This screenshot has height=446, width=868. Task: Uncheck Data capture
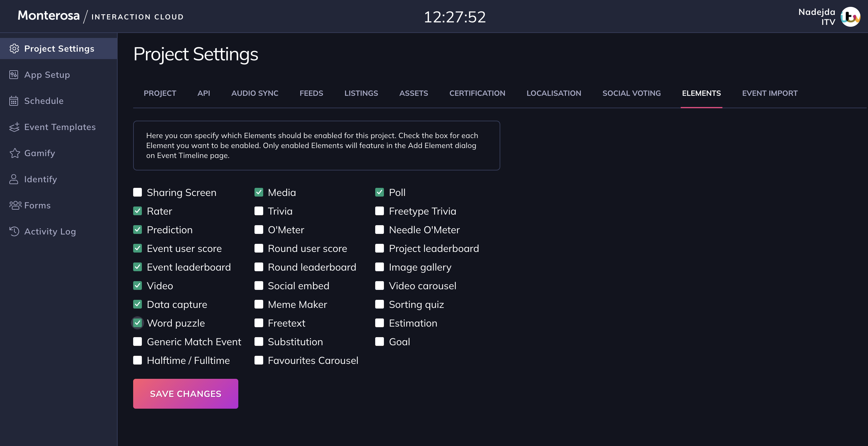click(138, 304)
